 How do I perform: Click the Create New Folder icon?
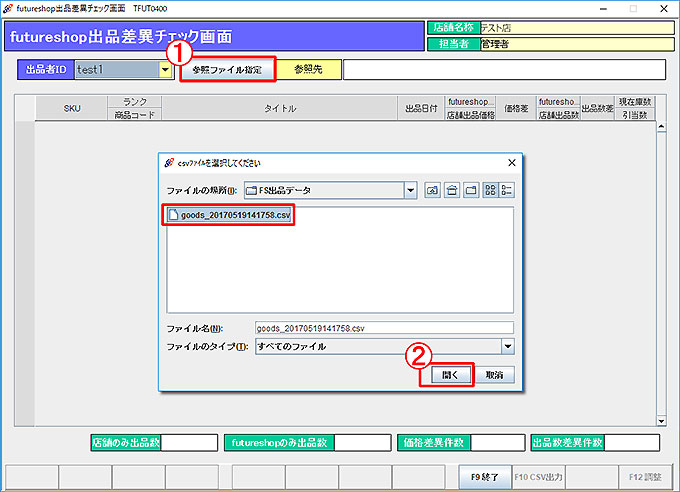[x=471, y=190]
